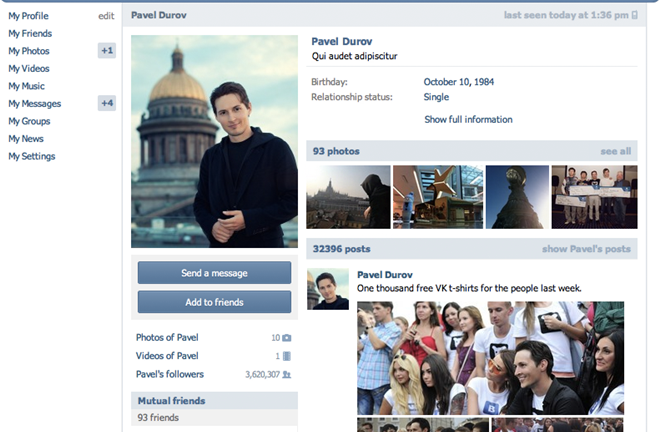Click the edit link beside My Profile
Screen dimensions: 660x432
[106, 16]
